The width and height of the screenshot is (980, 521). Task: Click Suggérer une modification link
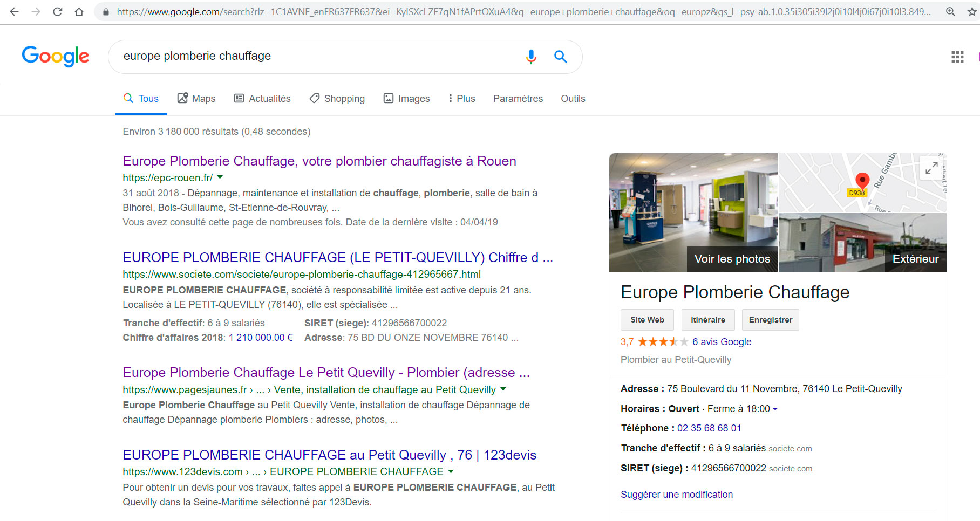[x=677, y=494]
